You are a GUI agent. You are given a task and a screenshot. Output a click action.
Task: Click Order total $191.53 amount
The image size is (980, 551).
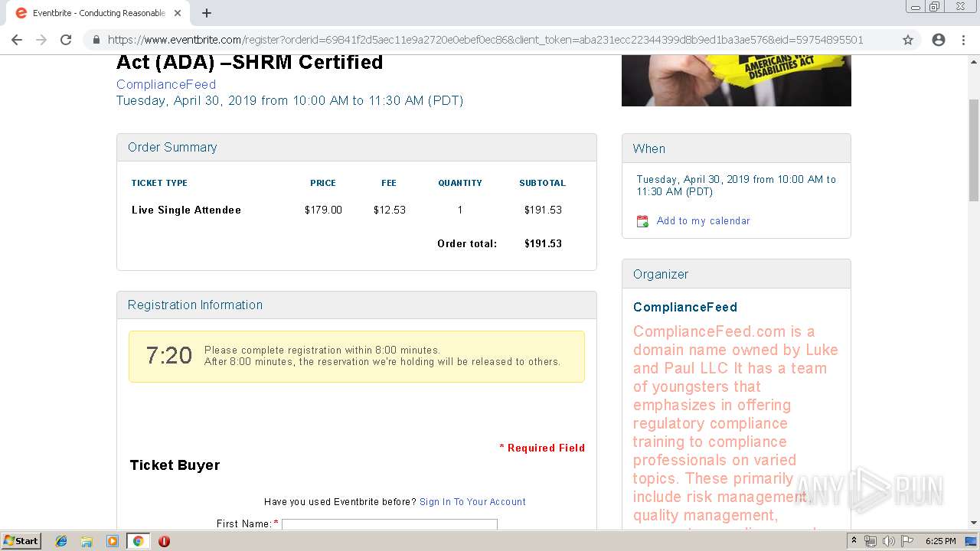pos(543,243)
